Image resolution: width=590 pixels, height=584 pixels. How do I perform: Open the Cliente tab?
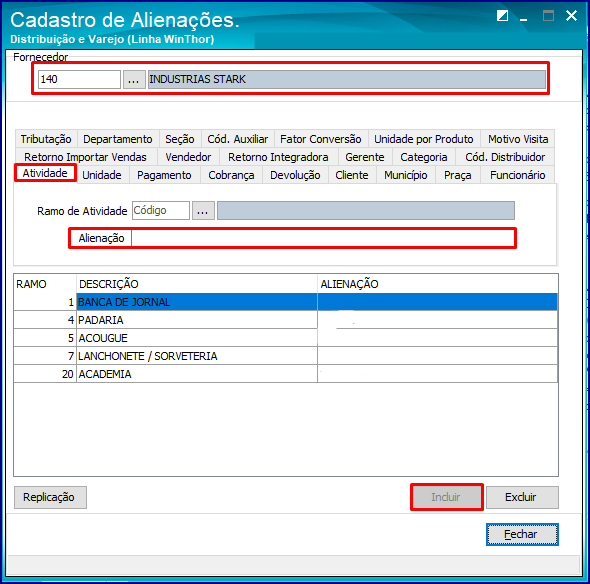tap(352, 175)
